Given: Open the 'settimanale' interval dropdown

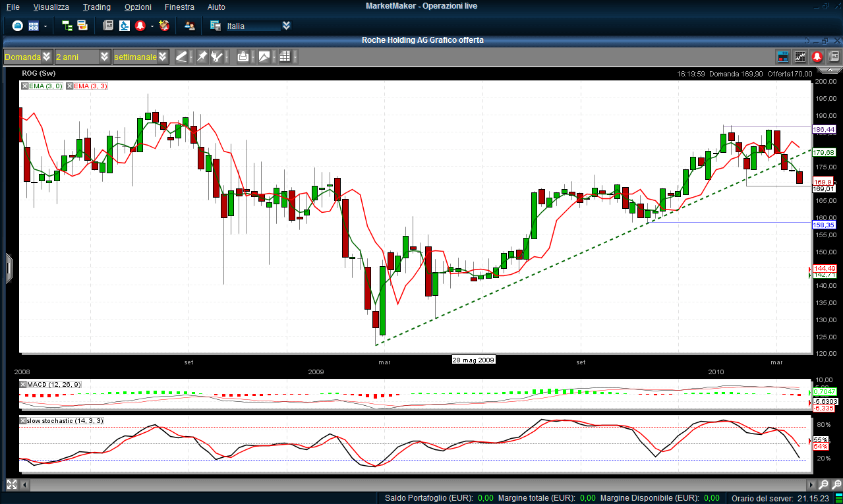Looking at the screenshot, I should coord(163,57).
